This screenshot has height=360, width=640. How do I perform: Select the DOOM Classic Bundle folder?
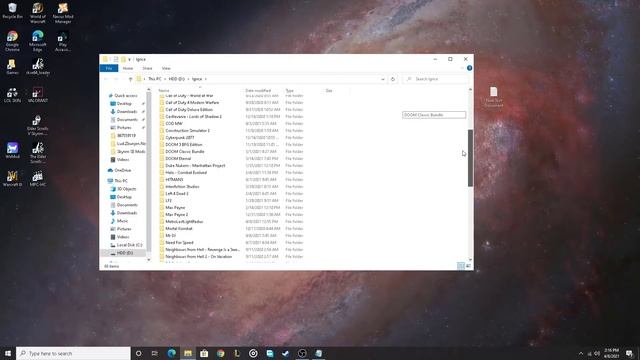pyautogui.click(x=184, y=151)
